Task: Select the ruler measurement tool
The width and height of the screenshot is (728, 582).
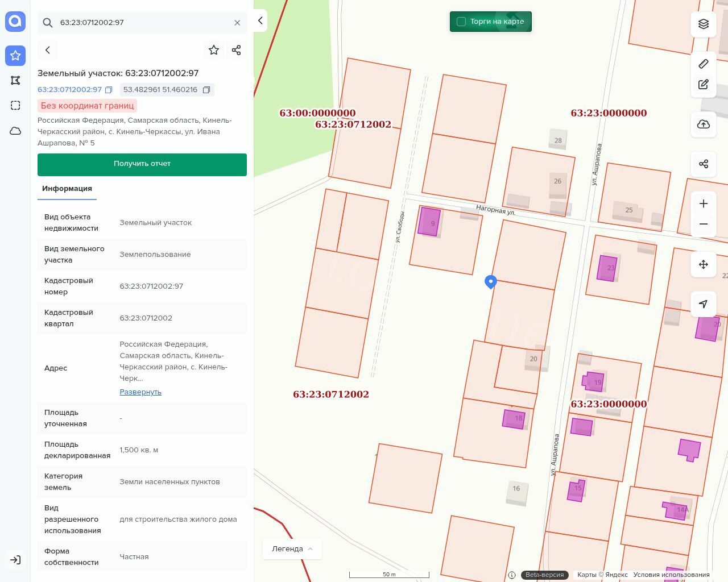Action: [x=704, y=64]
